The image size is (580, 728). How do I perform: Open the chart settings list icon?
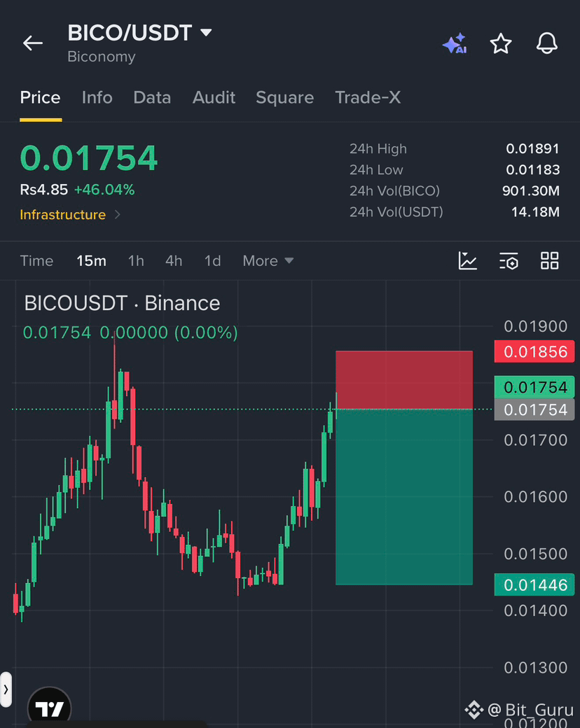[x=509, y=261]
